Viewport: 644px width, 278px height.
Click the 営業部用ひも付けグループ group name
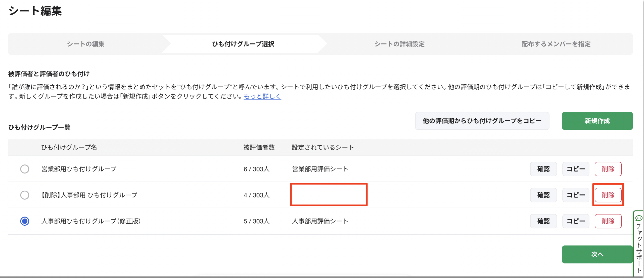coord(79,169)
